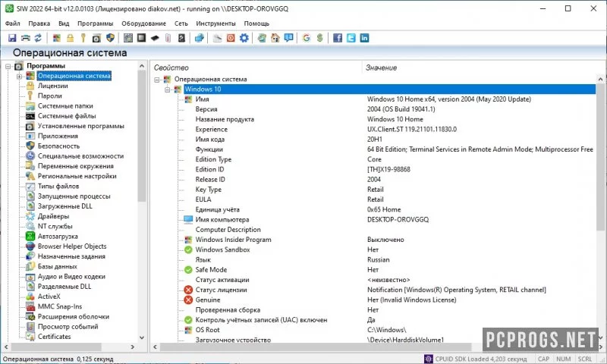Click the memory module toolbar icon
607x364 pixels.
point(155,38)
